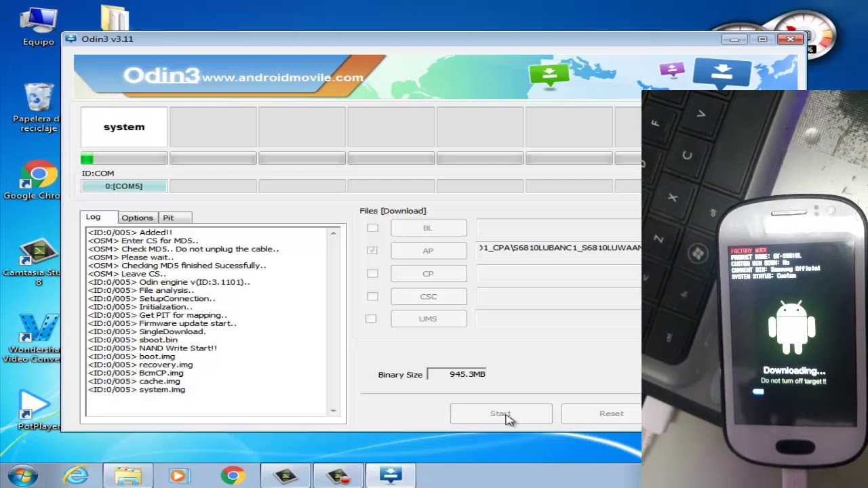Click log line 'Firmware update start..'

point(162,323)
